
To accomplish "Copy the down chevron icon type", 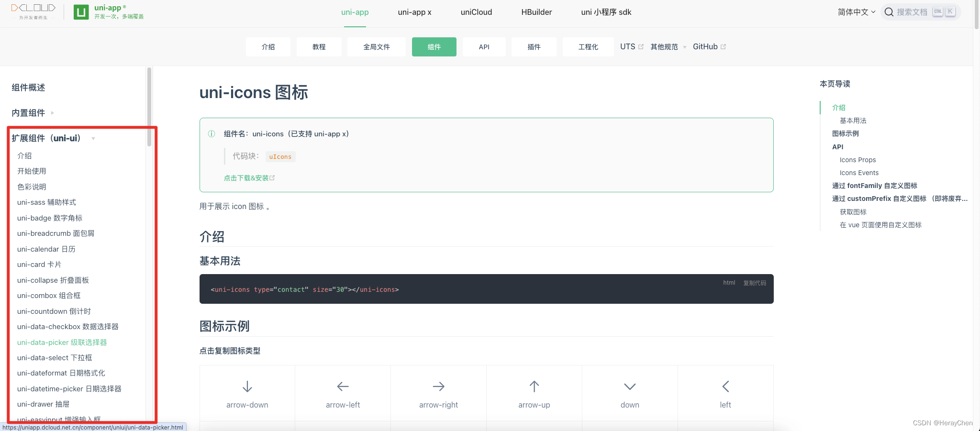I will (x=630, y=394).
